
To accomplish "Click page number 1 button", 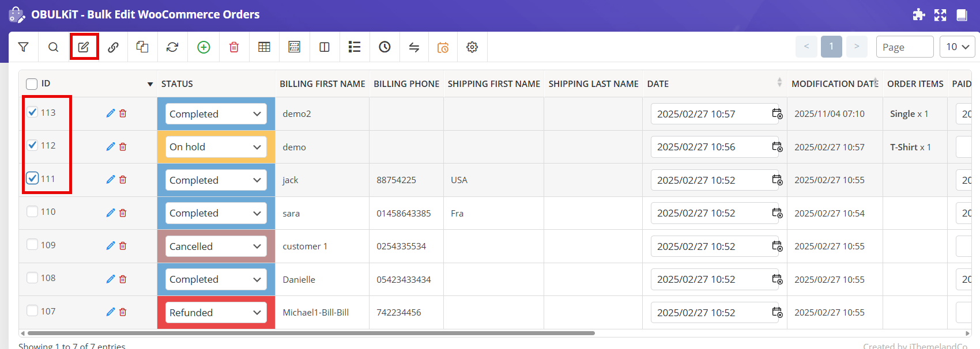I will tap(831, 47).
